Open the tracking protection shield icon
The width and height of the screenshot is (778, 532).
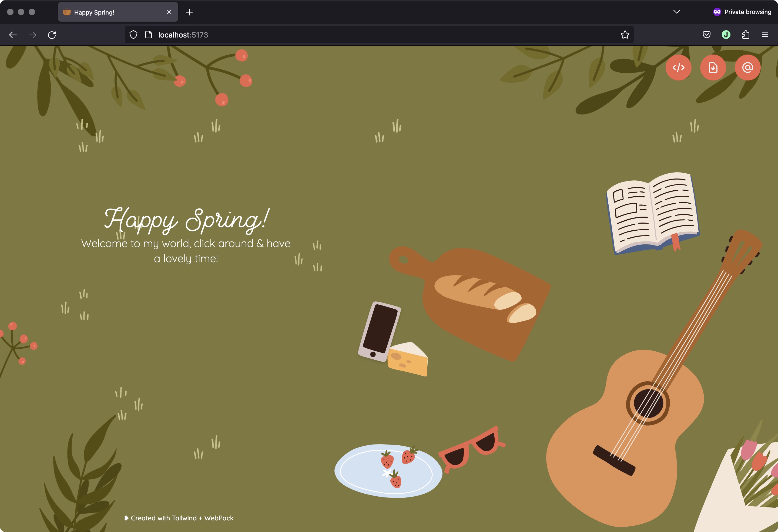click(133, 35)
